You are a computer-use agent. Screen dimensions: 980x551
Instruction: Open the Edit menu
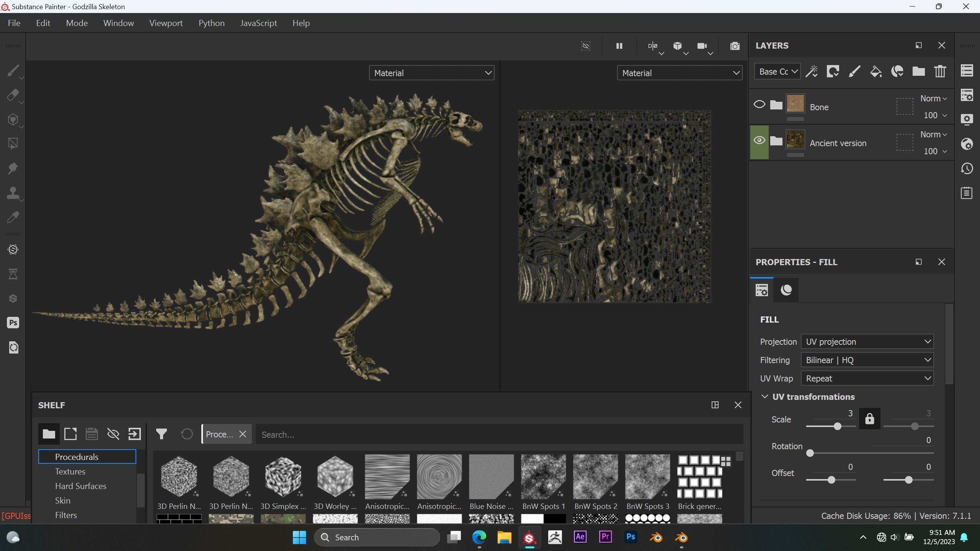(43, 23)
